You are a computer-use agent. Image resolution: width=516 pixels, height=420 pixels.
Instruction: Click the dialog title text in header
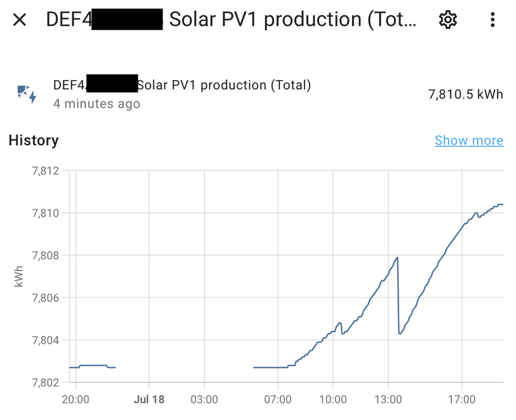click(x=232, y=20)
